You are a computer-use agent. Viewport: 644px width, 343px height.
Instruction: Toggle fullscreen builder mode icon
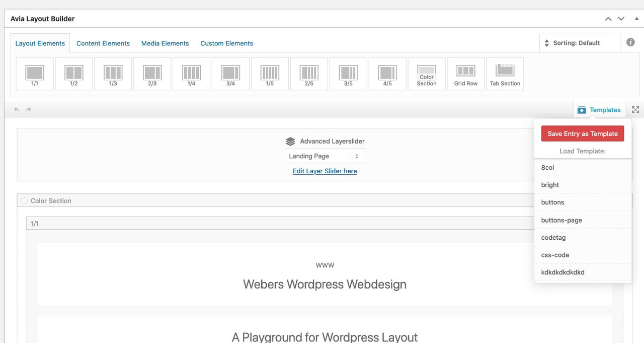click(635, 110)
